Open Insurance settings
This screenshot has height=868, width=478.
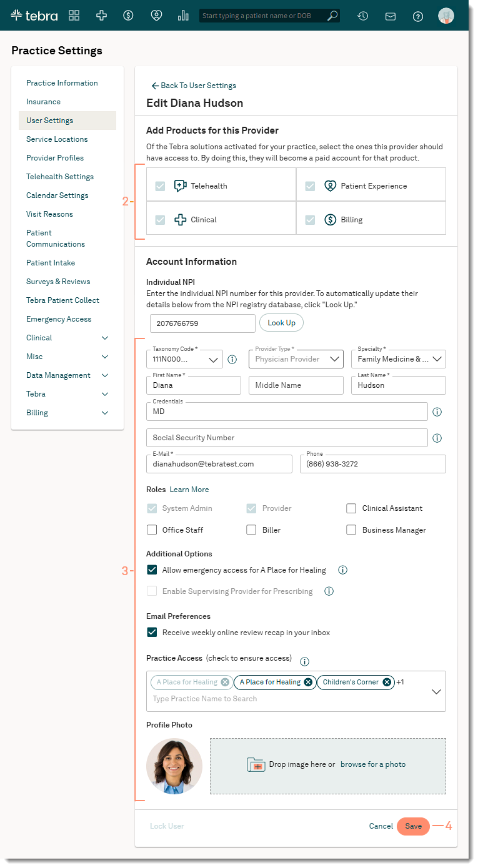44,102
